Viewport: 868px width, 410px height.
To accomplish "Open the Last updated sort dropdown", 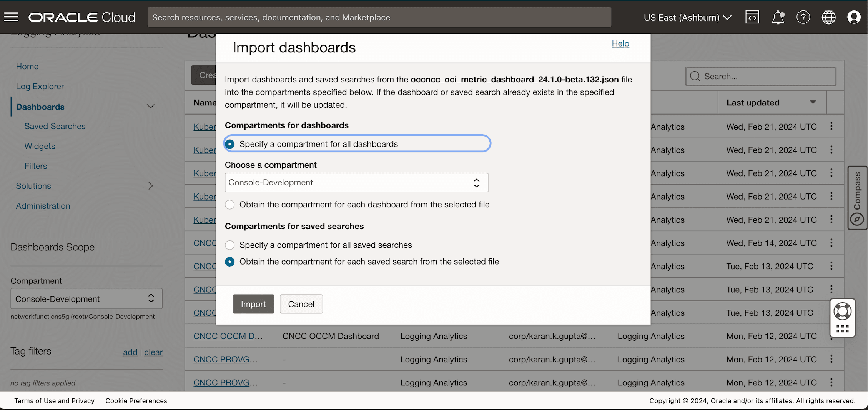I will tap(813, 102).
